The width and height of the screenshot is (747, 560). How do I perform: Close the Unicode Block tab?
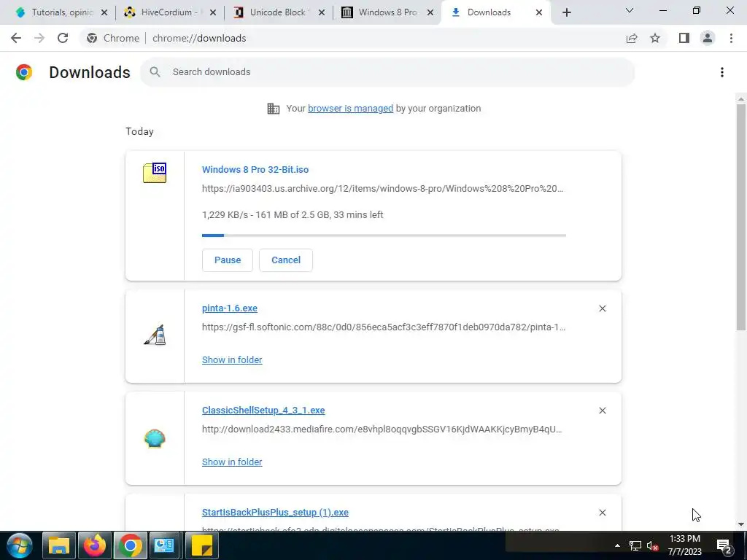pos(322,12)
